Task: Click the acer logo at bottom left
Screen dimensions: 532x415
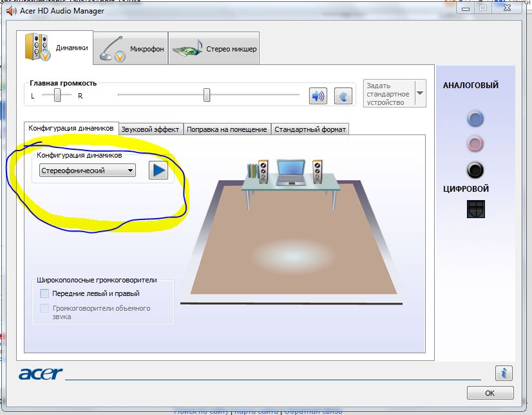Action: 41,373
